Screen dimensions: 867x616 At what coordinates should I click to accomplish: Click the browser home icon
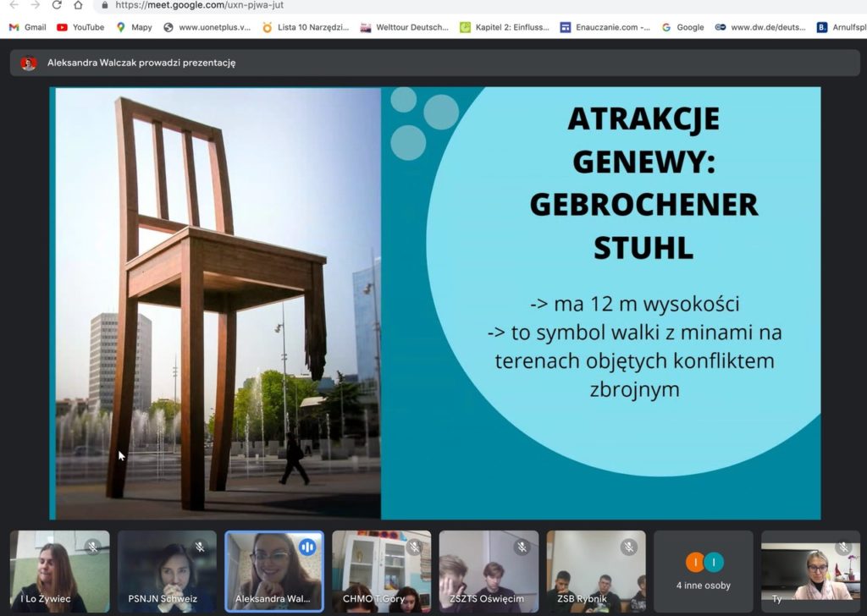coord(78,5)
